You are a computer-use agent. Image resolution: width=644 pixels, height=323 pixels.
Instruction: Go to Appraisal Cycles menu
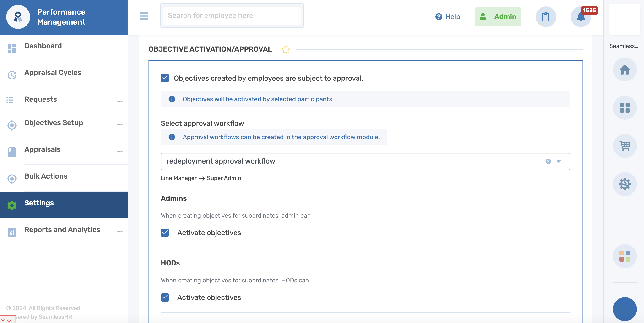click(53, 72)
